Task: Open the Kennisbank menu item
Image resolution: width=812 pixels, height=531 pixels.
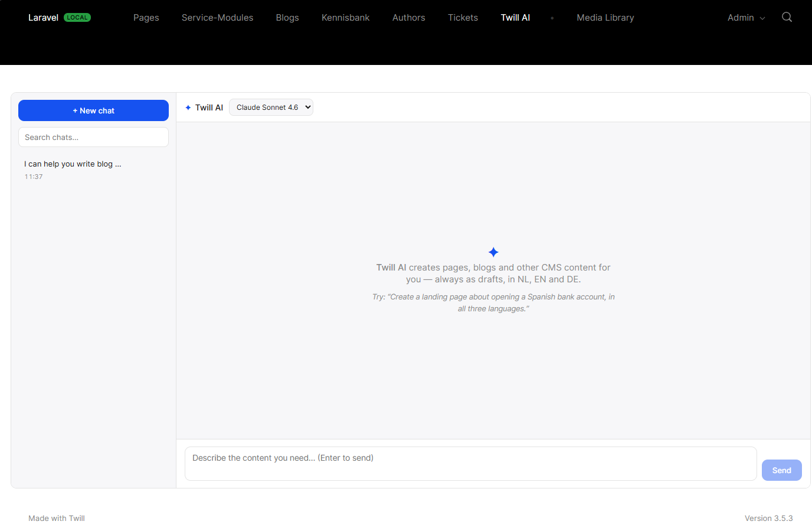Action: tap(346, 18)
